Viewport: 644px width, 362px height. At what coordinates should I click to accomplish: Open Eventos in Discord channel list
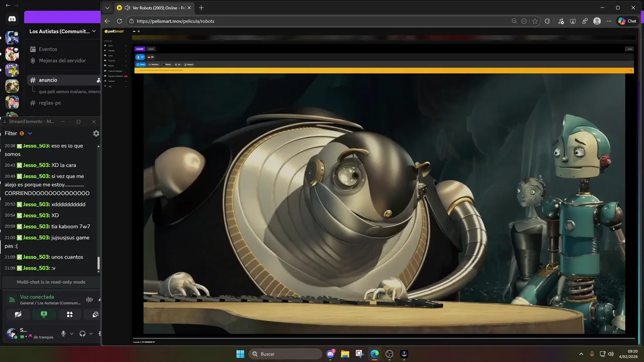(x=48, y=49)
